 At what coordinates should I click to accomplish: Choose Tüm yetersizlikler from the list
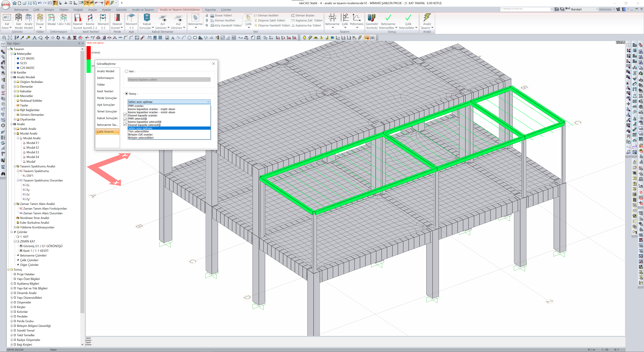click(139, 131)
